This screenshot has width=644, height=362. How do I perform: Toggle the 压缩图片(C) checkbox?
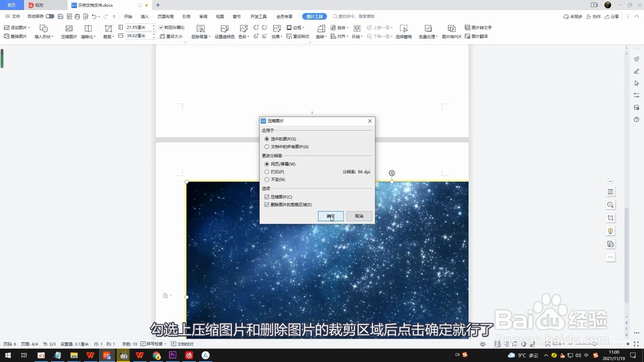click(x=278, y=197)
